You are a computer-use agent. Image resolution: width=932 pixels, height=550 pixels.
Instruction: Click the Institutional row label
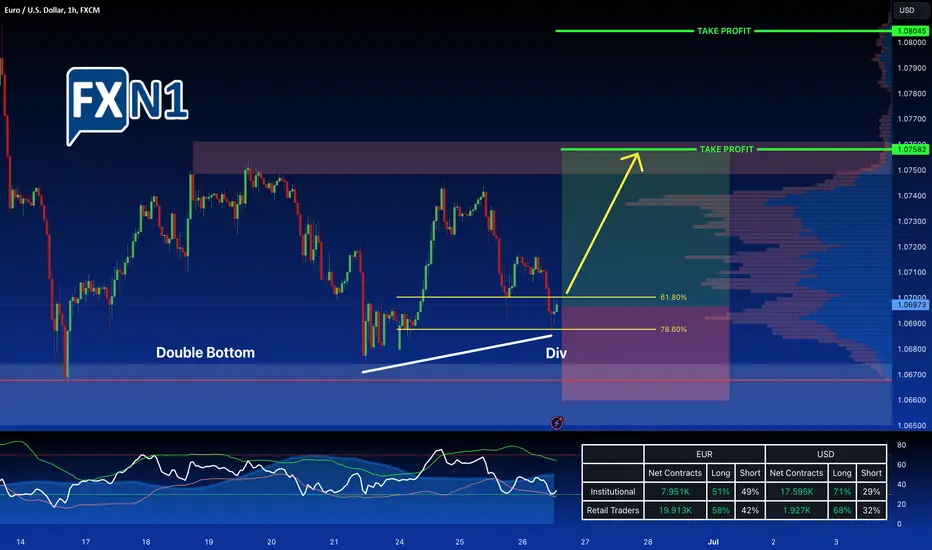coord(613,492)
